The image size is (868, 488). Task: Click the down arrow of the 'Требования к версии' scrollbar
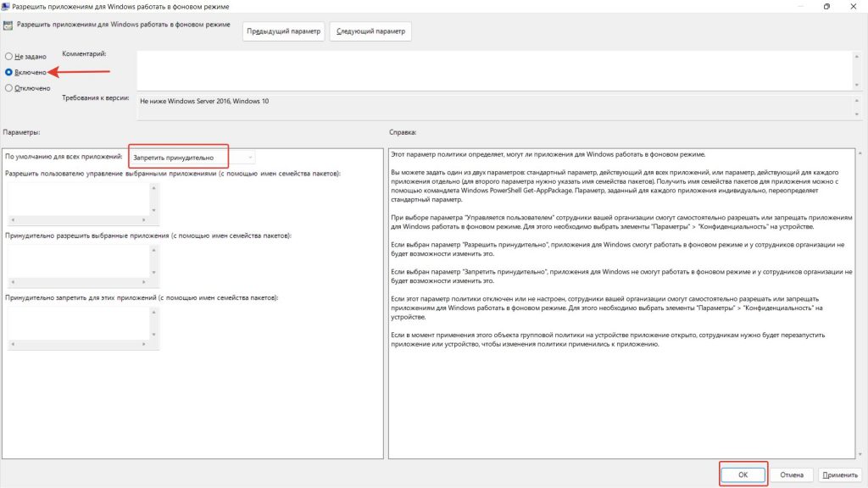(856, 114)
